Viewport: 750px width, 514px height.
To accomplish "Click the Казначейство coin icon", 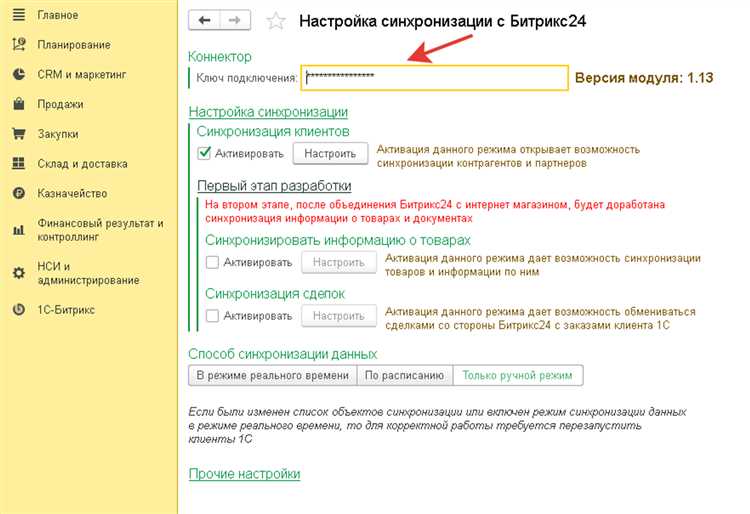I will tap(19, 193).
